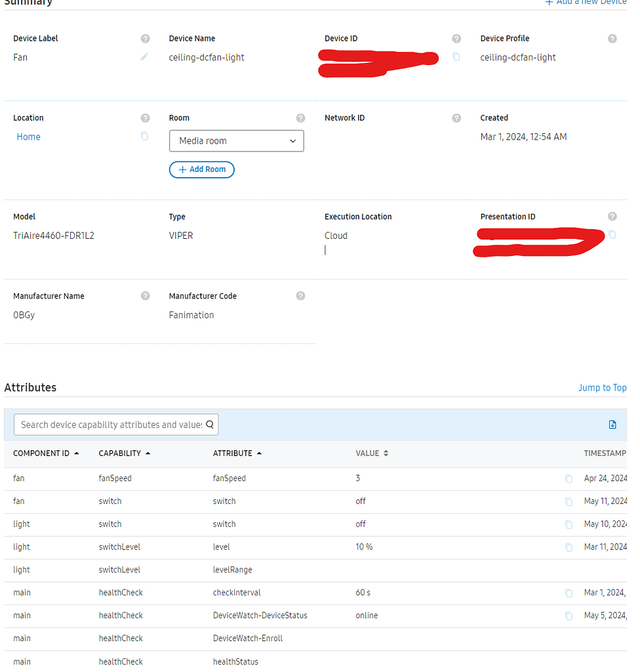Open help tooltip for Device Profile
This screenshot has width=640, height=672.
(612, 38)
